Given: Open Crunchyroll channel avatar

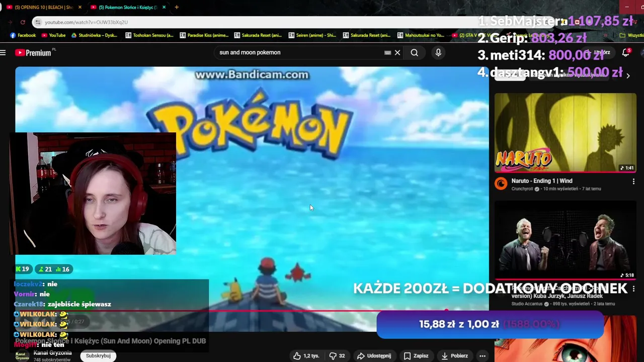Looking at the screenshot, I should (x=501, y=184).
